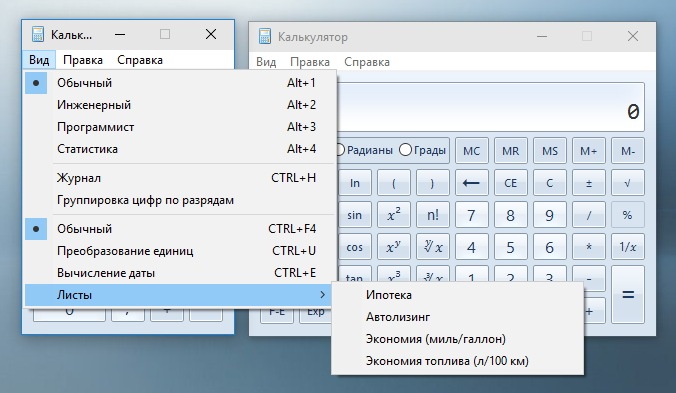Toggle Группировка цифр по разрядам

click(180, 200)
